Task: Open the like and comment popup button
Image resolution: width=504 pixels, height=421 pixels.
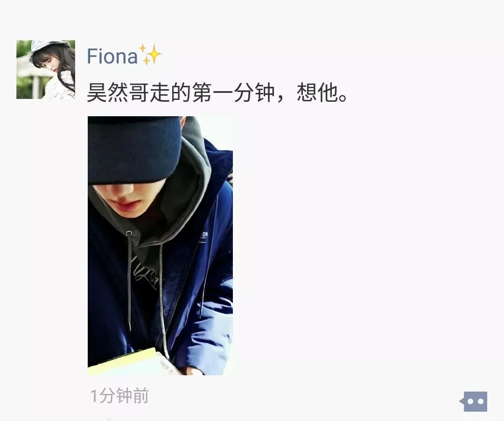Action: tap(474, 401)
